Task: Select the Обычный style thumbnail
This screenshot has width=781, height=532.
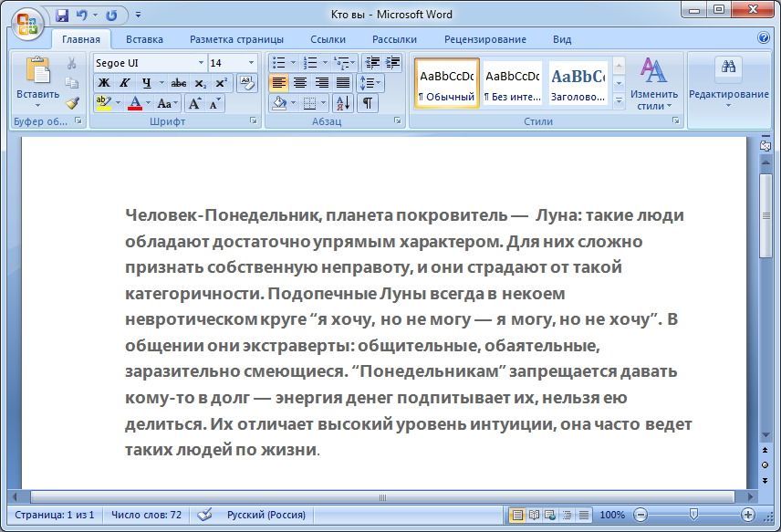Action: coord(446,82)
